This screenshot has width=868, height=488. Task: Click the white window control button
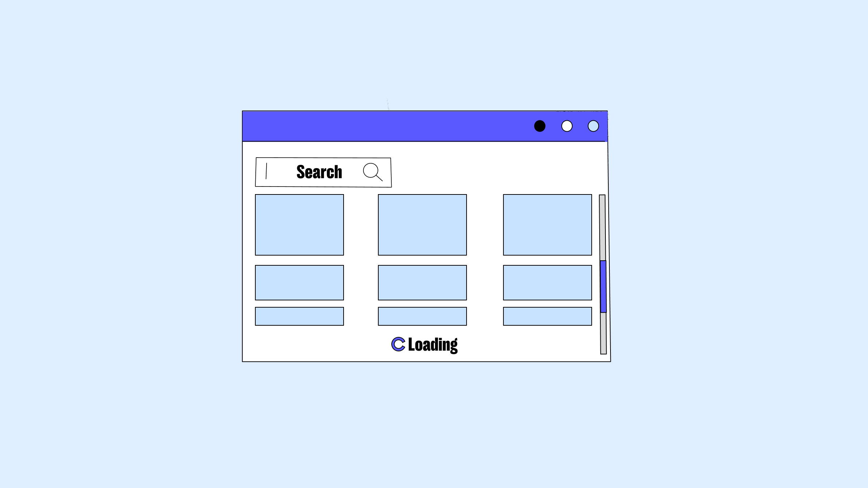[566, 126]
